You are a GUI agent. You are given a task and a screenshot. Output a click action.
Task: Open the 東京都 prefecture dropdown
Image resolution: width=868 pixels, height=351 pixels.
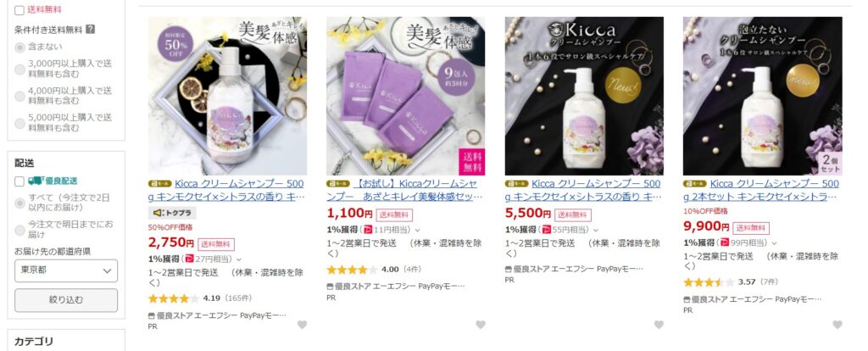(66, 271)
